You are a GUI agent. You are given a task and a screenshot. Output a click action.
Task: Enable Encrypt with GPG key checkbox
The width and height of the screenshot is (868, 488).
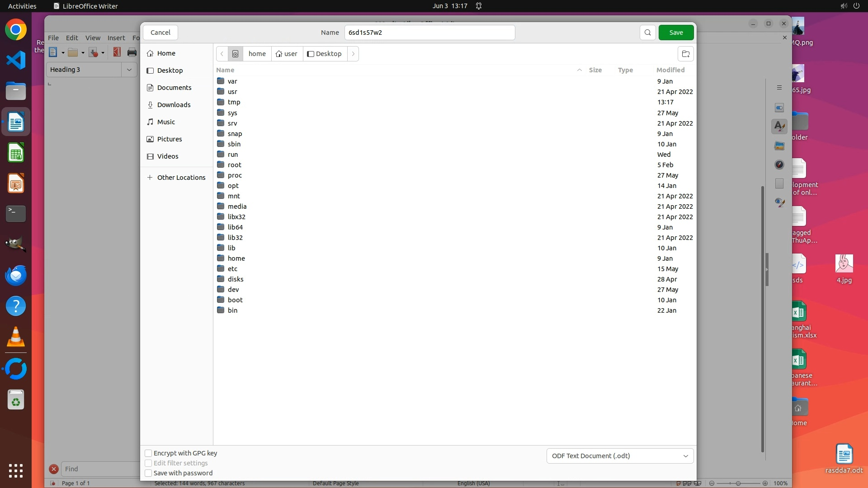tap(148, 453)
